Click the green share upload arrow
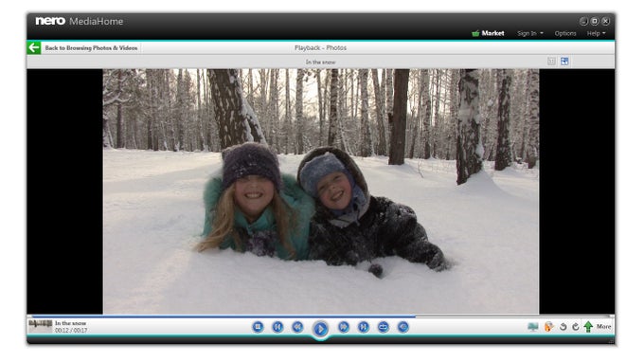The width and height of the screenshot is (644, 362). point(588,327)
